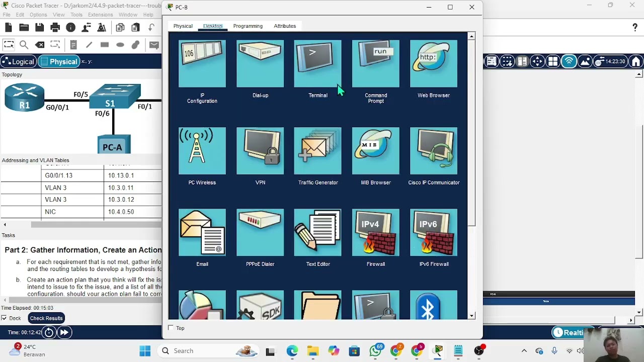The image size is (644, 362).
Task: Click the Fast Forward Time button
Action: point(64,332)
